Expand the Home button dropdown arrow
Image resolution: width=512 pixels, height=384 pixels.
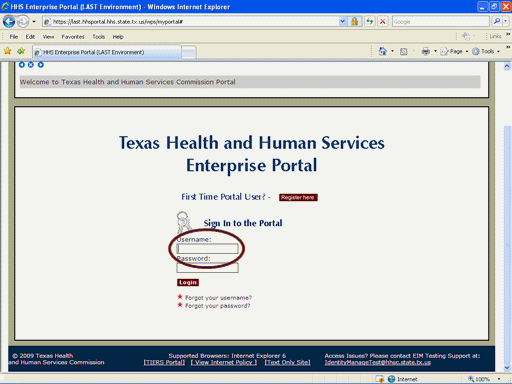click(392, 51)
